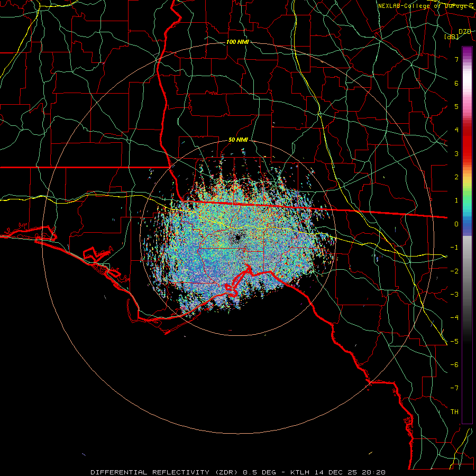Click the "7" value on the scale
Screen dimensions: 476x476
tap(456, 59)
